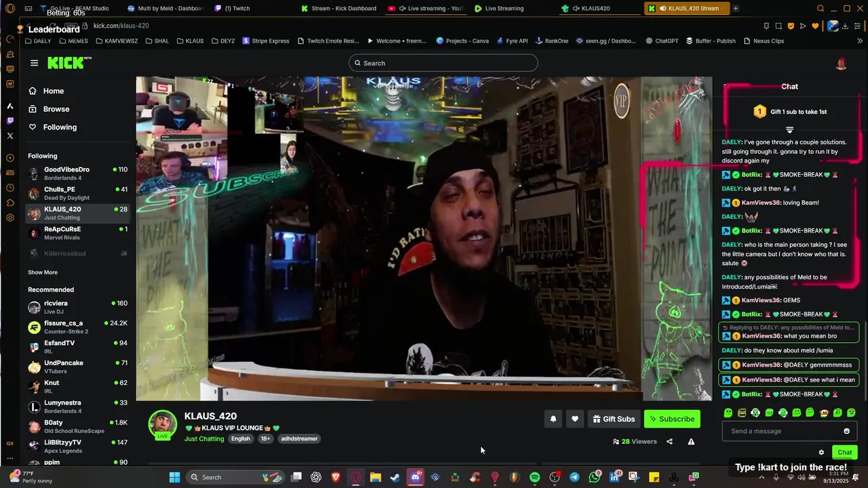Click the first green emote above message box

(728, 413)
